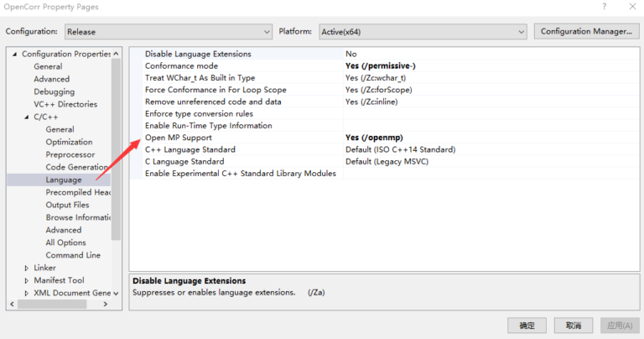Screen dimensions: 644x339
Task: Select the Debugging tree item
Action: coord(54,91)
